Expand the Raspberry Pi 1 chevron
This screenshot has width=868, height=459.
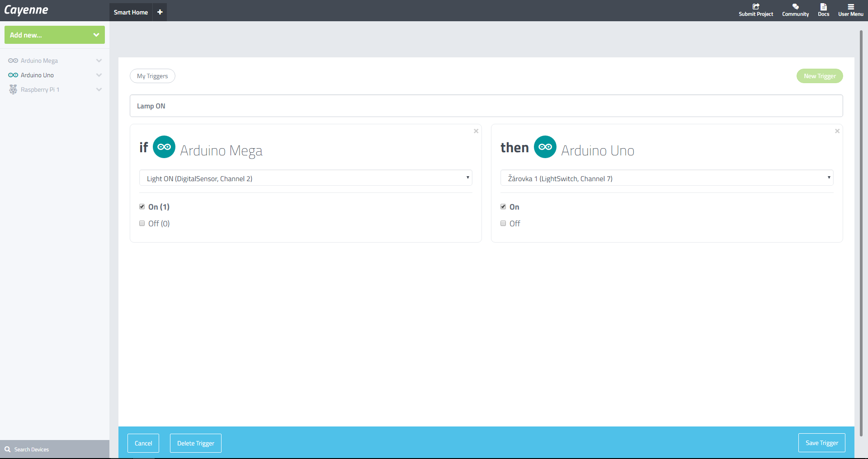[99, 89]
